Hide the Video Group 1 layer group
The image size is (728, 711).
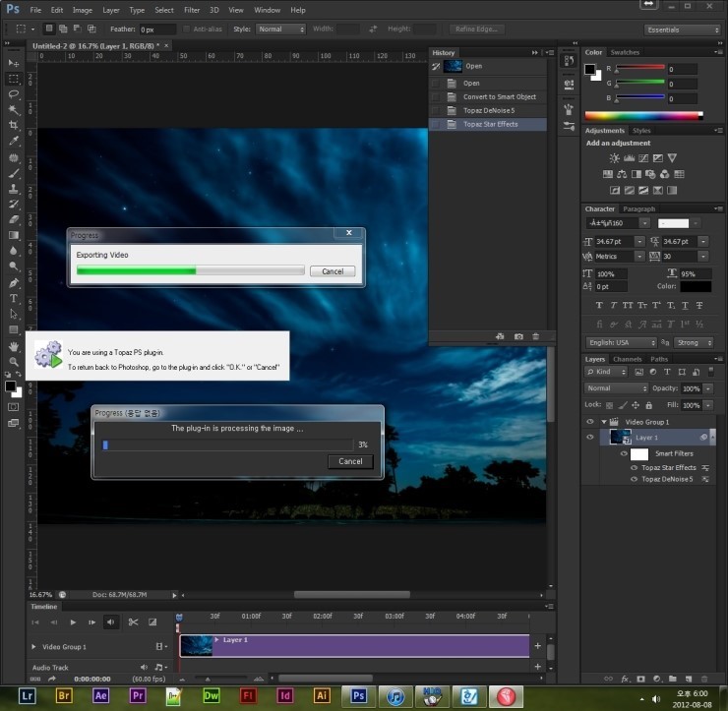590,422
